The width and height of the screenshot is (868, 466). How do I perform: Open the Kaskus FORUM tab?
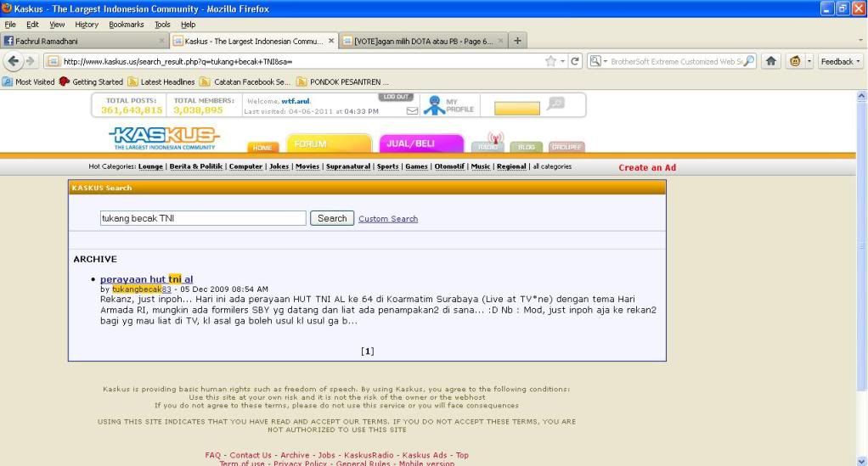click(329, 143)
